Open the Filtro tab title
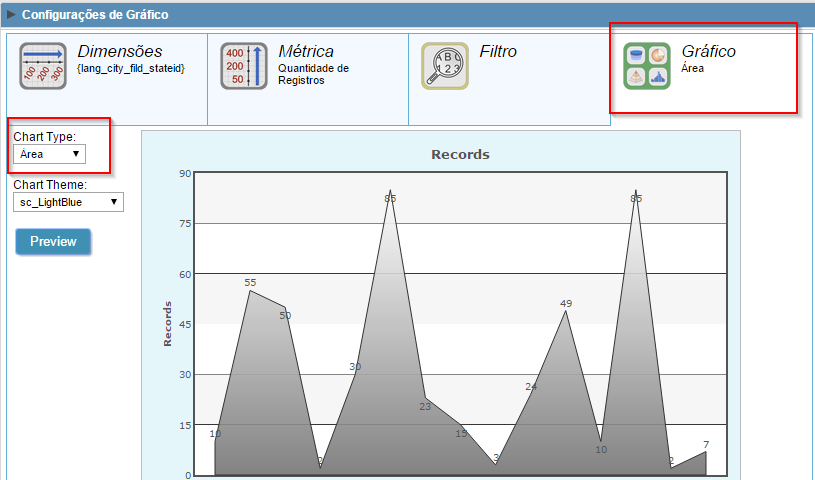Image resolution: width=815 pixels, height=480 pixels. pyautogui.click(x=498, y=51)
